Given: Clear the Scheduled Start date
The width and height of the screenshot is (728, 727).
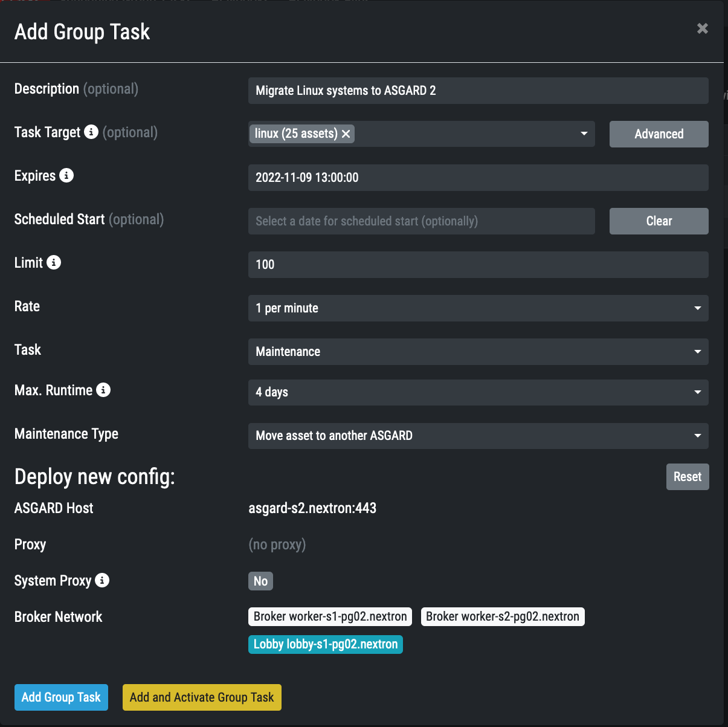Looking at the screenshot, I should tap(659, 221).
